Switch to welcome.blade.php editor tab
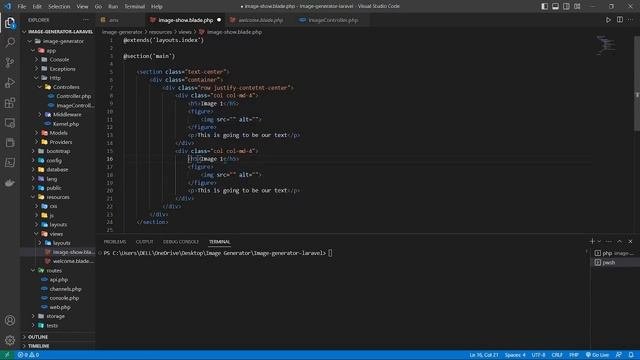This screenshot has height=360, width=640. point(260,20)
